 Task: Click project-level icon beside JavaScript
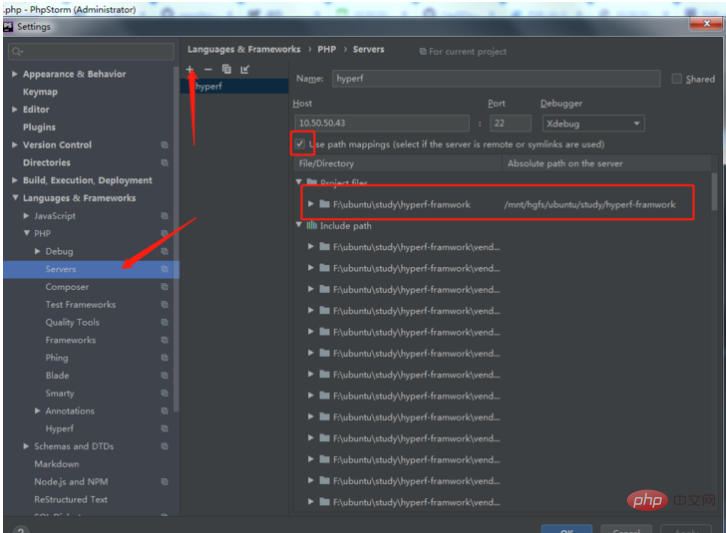click(164, 216)
